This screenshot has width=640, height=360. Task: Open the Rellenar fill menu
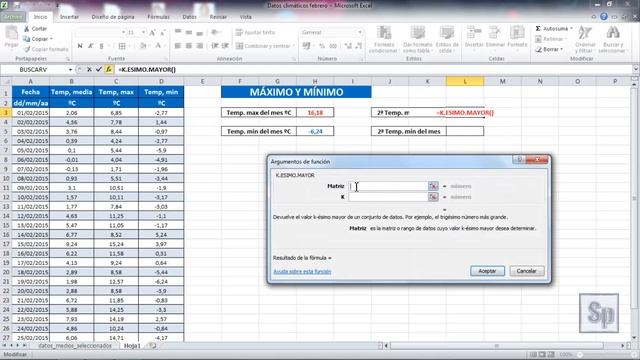[551, 39]
